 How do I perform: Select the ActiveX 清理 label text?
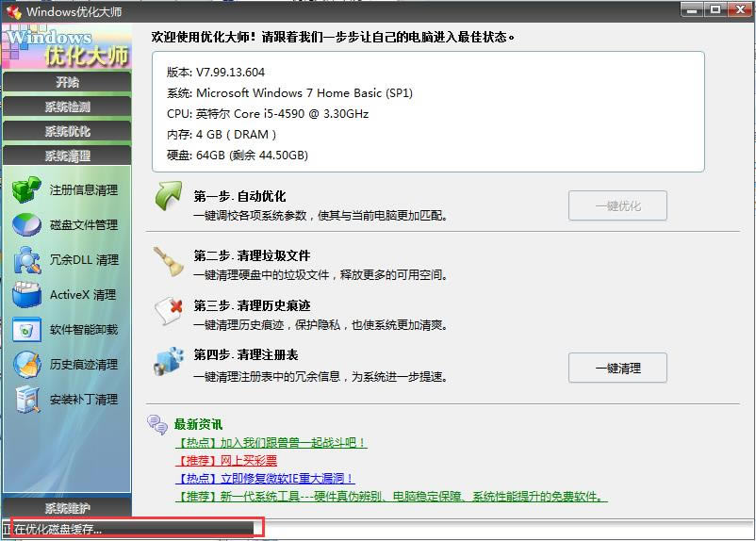tap(83, 295)
